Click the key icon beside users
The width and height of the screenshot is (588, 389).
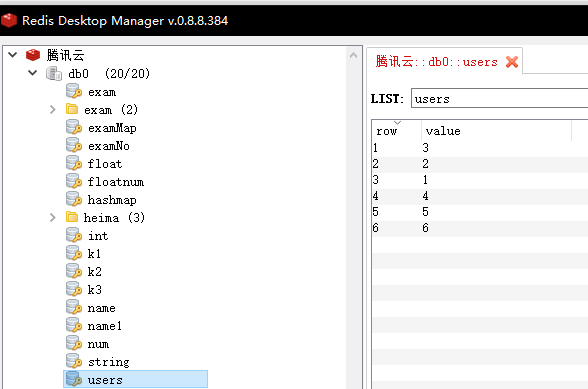coord(74,379)
